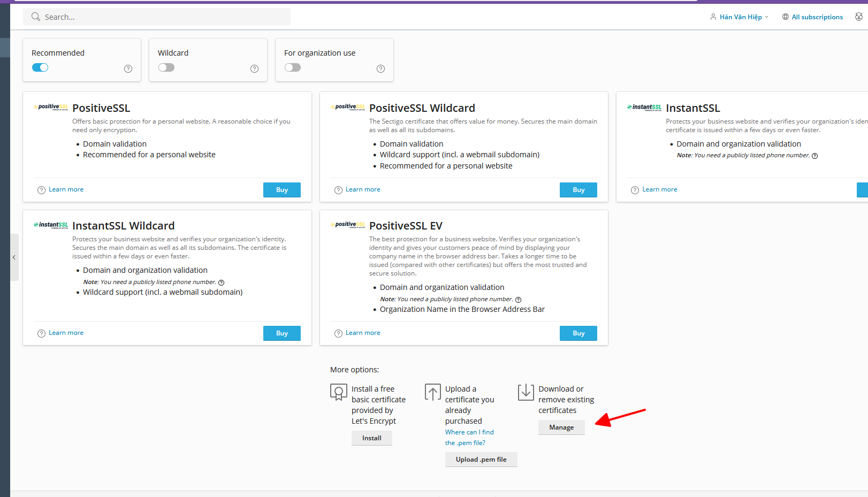Open Learn more for PositiveSSL Wildcard

click(x=363, y=189)
